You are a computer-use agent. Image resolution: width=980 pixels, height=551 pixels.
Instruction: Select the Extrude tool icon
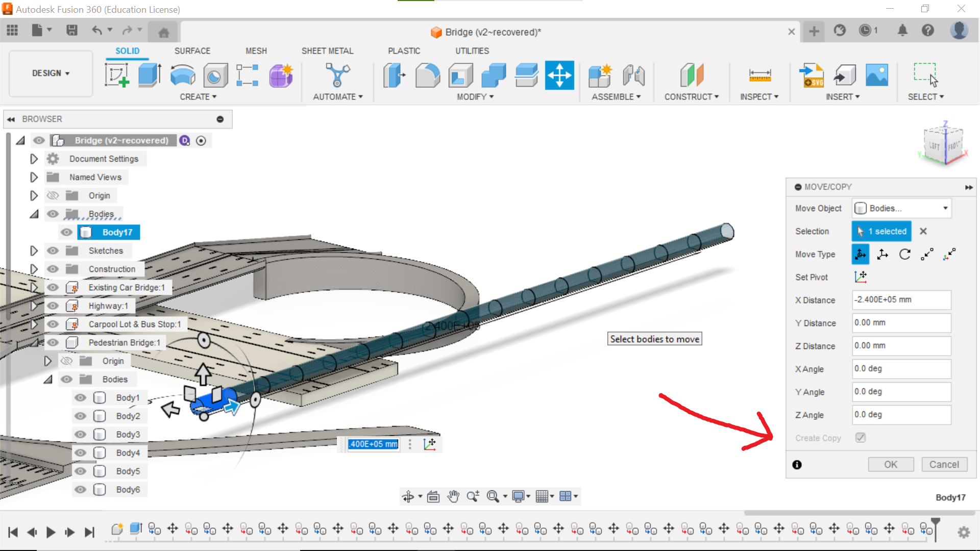(150, 76)
